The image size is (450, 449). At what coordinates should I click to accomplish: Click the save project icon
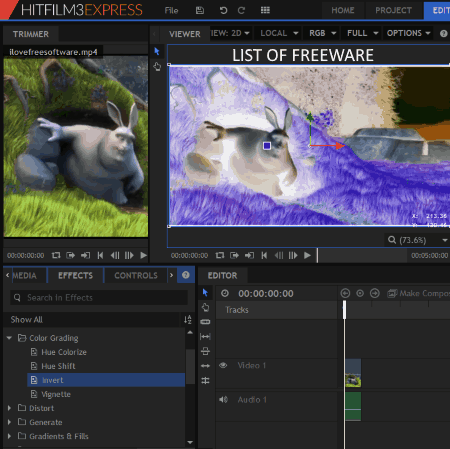[x=200, y=10]
